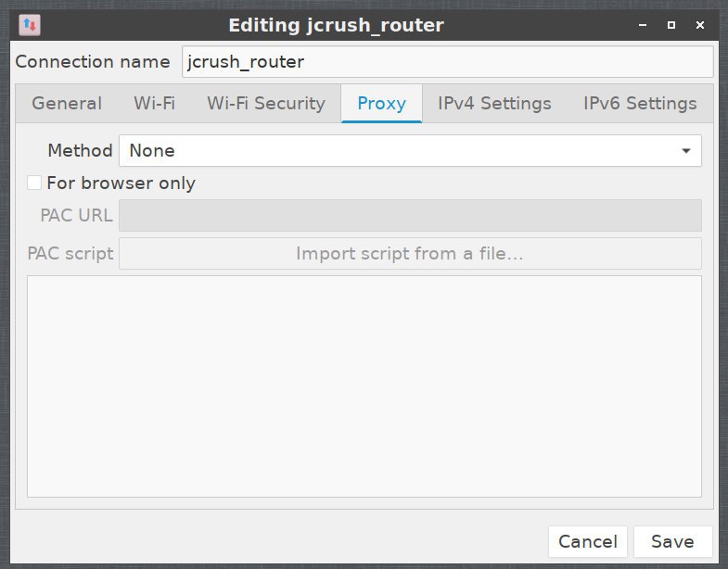Click the Cancel button
728x569 pixels.
point(587,541)
